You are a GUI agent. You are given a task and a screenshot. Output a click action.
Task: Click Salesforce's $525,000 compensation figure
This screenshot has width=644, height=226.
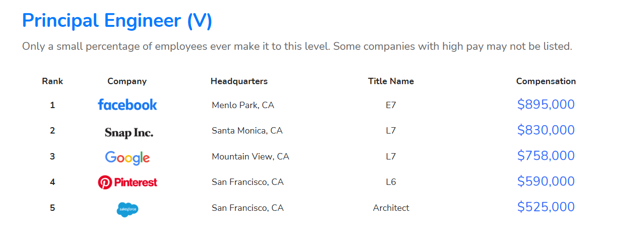point(546,207)
